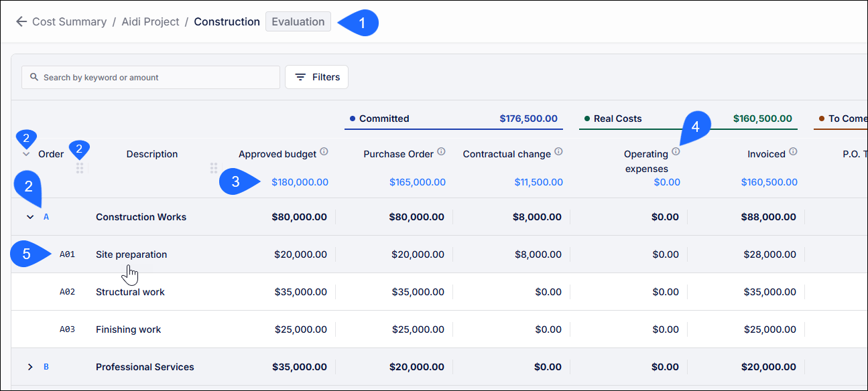Screen dimensions: 868x391
Task: Open the Filters button
Action: point(316,77)
